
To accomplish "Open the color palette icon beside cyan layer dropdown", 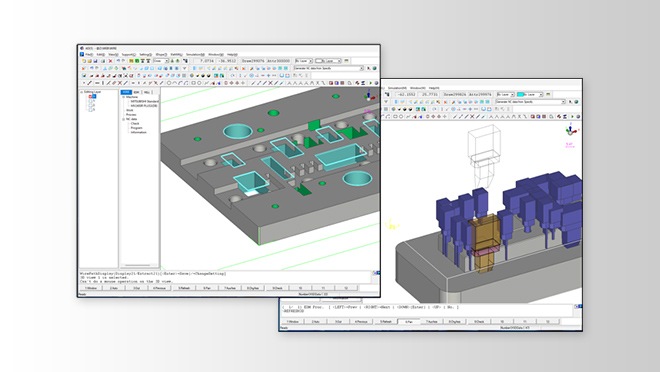I will click(548, 95).
